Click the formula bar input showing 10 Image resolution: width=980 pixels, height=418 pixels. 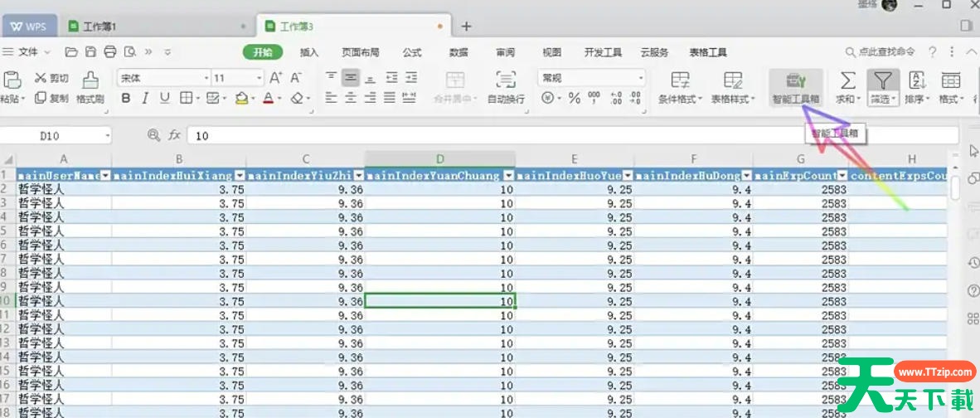(497, 135)
